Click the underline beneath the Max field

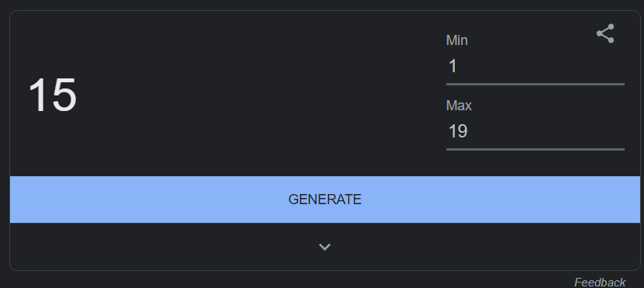[536, 149]
